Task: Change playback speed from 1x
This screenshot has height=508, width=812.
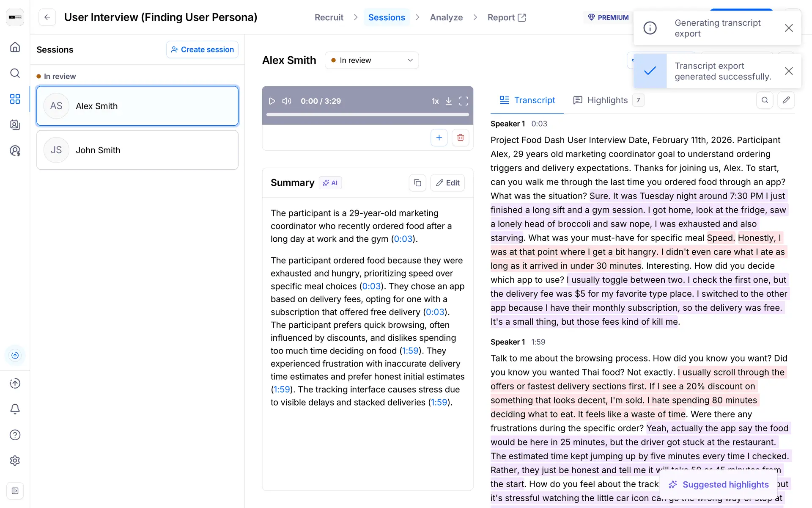Action: (435, 101)
